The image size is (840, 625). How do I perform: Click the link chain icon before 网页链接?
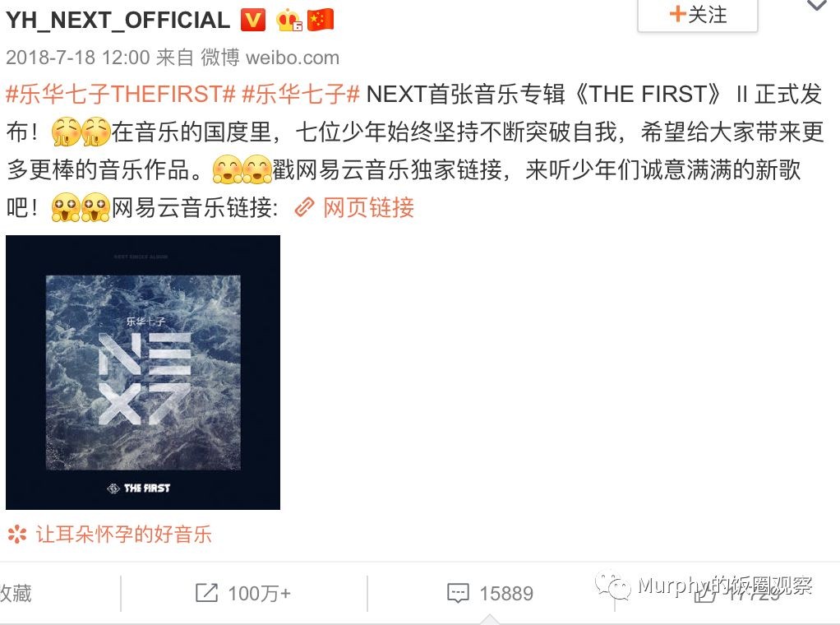(x=304, y=207)
